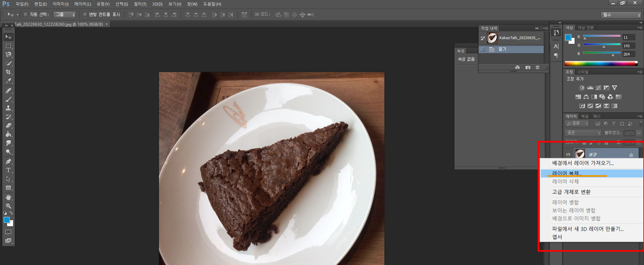Open the Color panel flyout menu
Image resolution: width=644 pixels, height=265 pixels.
click(x=639, y=28)
